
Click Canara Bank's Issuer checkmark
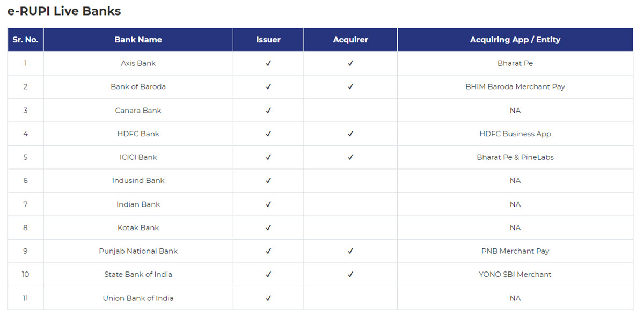point(268,111)
